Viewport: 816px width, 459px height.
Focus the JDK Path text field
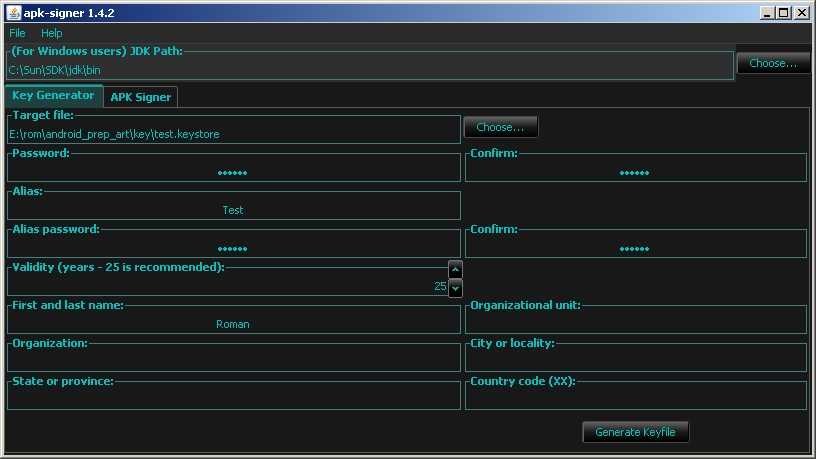[x=370, y=70]
